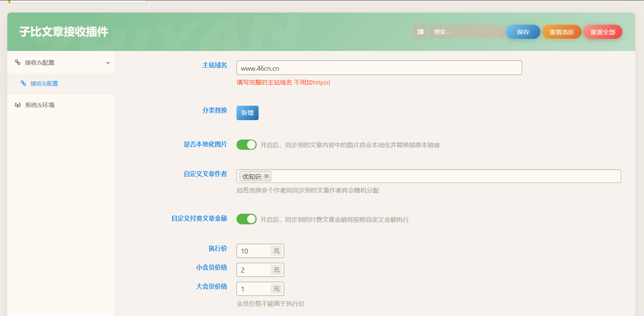Click the 执行价 label
Screen dimensions: 644x316
click(218, 248)
